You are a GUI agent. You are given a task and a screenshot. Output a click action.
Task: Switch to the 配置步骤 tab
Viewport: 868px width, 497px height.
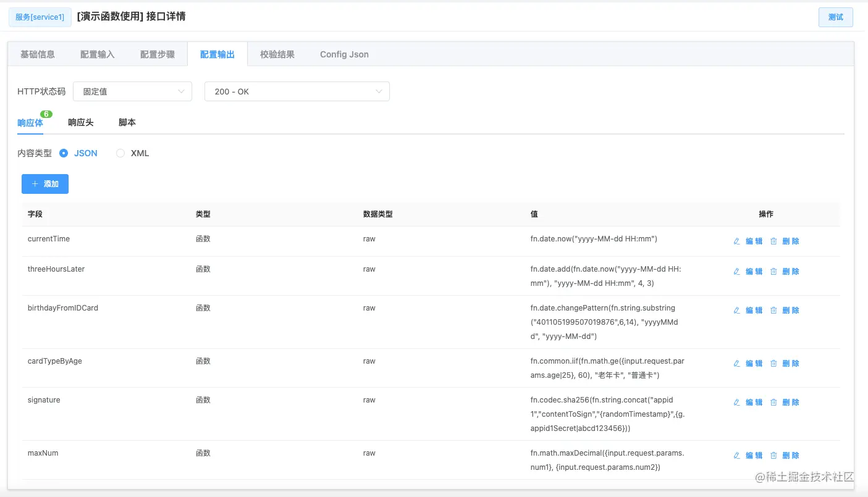(158, 54)
